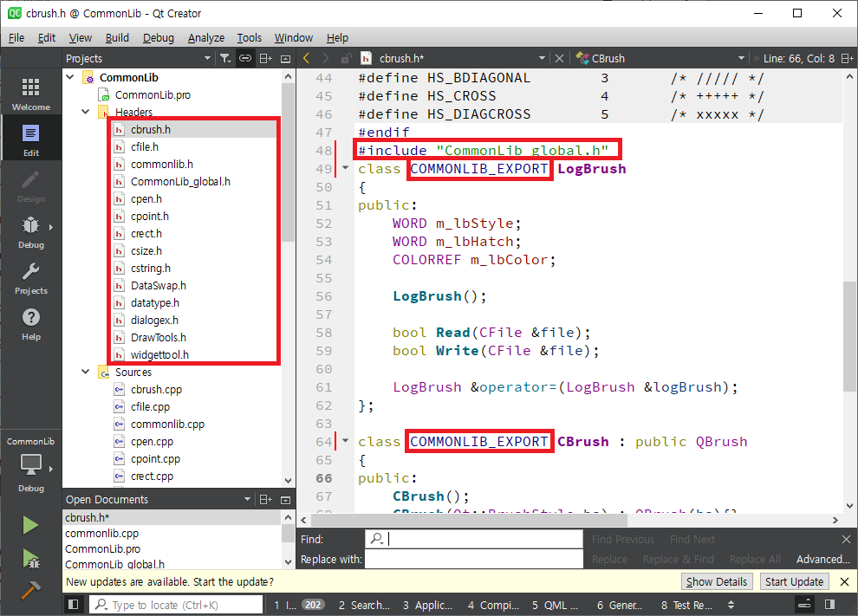
Task: Open Compile Output pane
Action: pos(493,605)
